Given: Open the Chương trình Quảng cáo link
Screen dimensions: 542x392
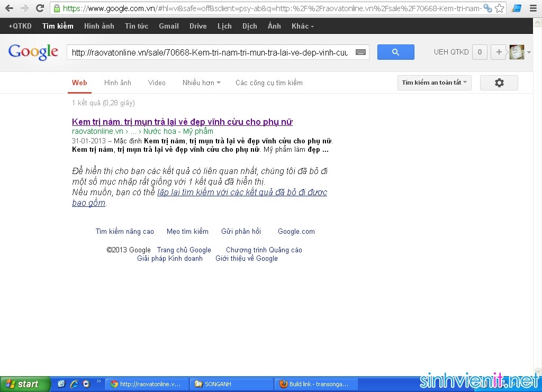Looking at the screenshot, I should (x=264, y=250).
